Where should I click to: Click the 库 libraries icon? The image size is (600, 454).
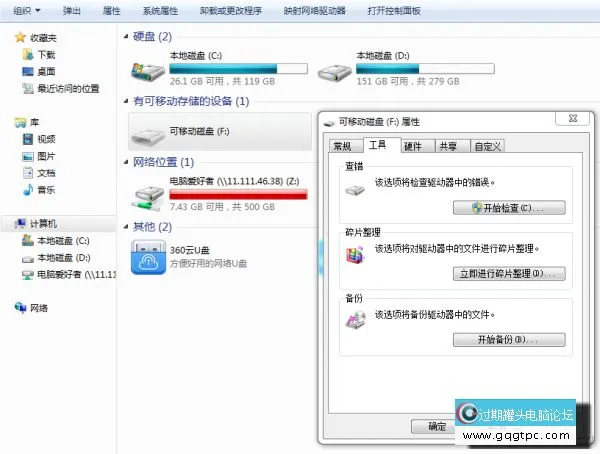coord(20,122)
